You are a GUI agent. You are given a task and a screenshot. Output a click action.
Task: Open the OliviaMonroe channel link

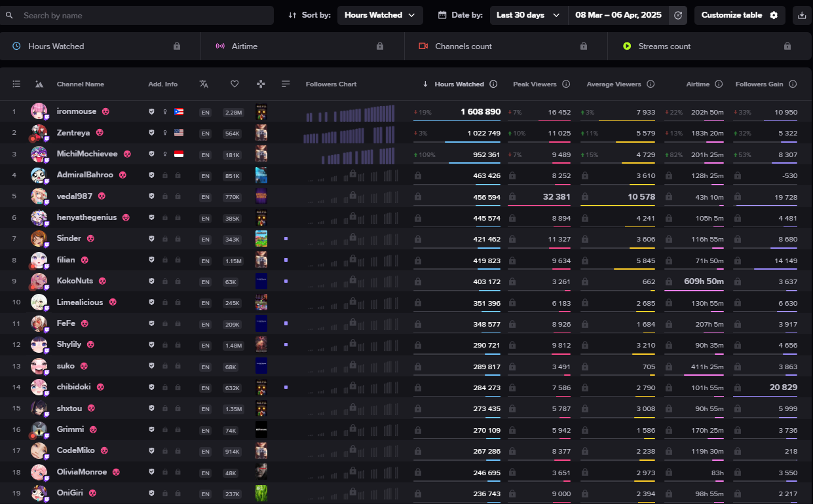(82, 471)
